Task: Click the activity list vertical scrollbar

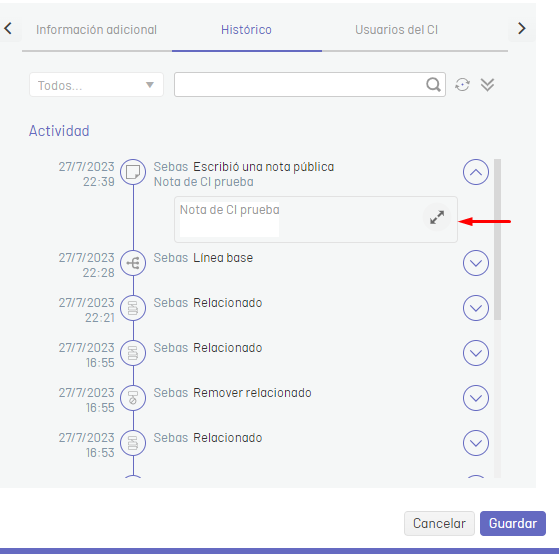Action: [x=497, y=240]
